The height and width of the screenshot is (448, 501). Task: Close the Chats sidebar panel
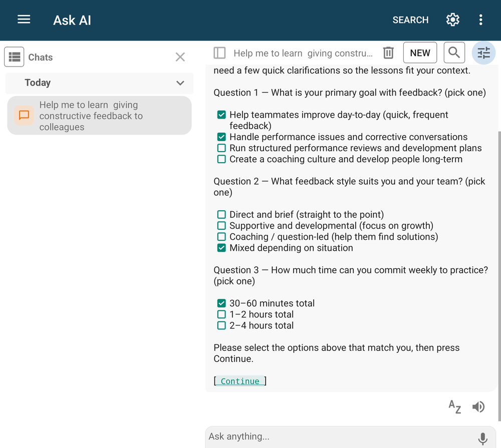(x=180, y=57)
